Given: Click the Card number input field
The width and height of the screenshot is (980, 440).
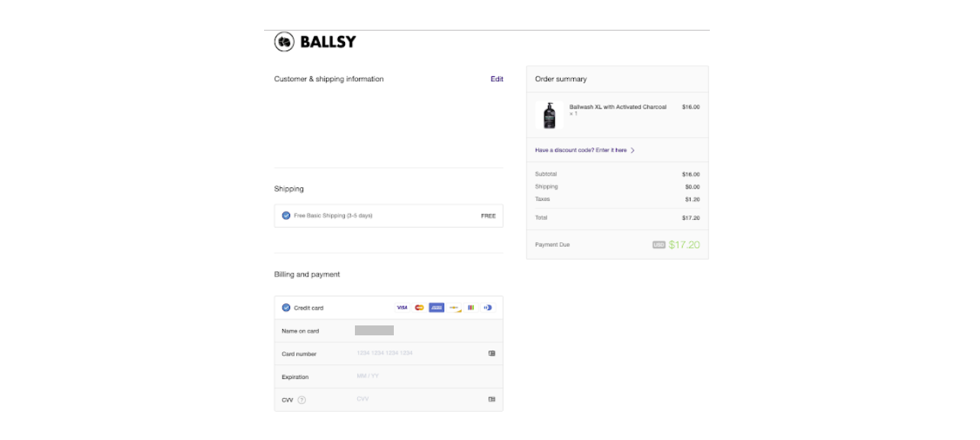Looking at the screenshot, I should [420, 353].
